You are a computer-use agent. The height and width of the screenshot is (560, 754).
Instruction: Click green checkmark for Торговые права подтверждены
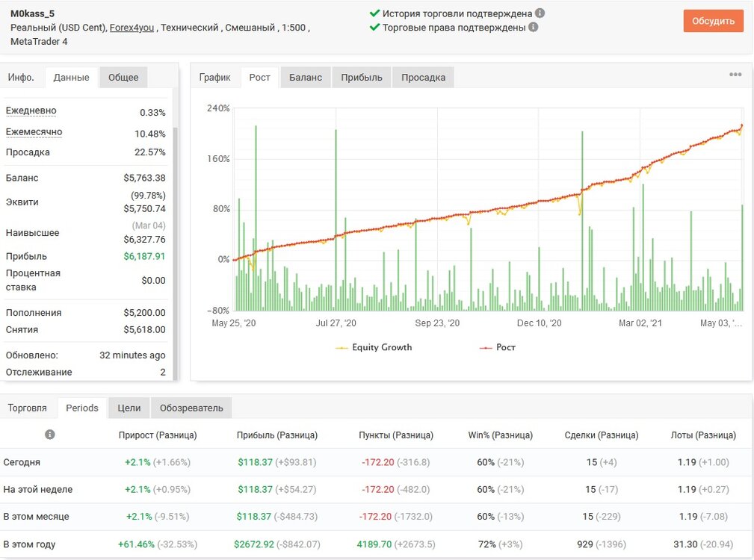(x=374, y=27)
